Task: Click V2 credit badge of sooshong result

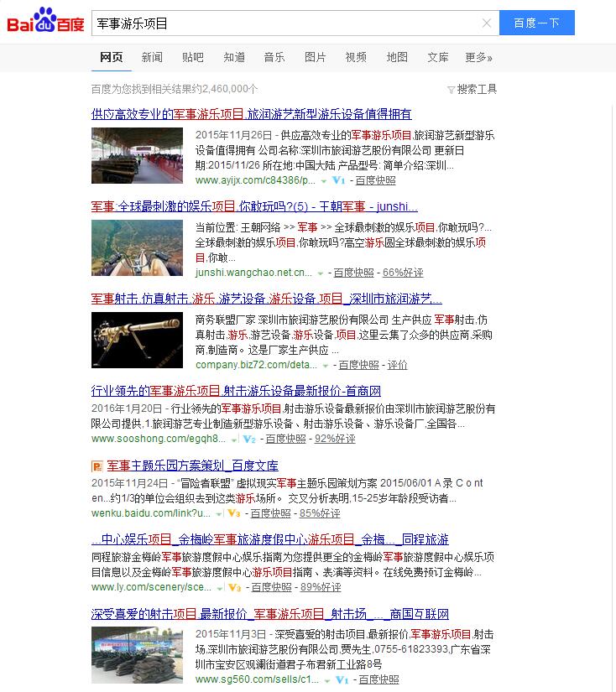Action: click(x=249, y=439)
